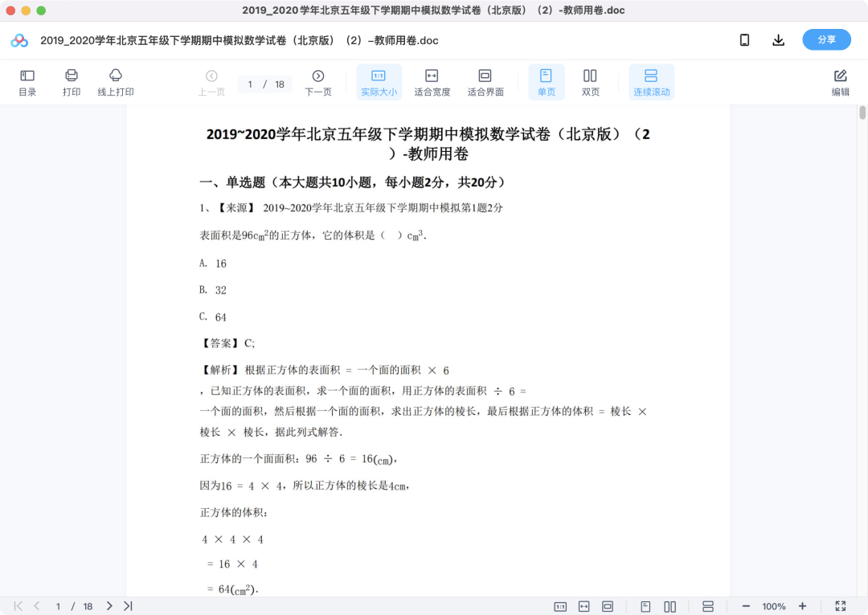Screen dimensions: 868x615
Task: Click the 100% zoom level value
Action: 774,607
